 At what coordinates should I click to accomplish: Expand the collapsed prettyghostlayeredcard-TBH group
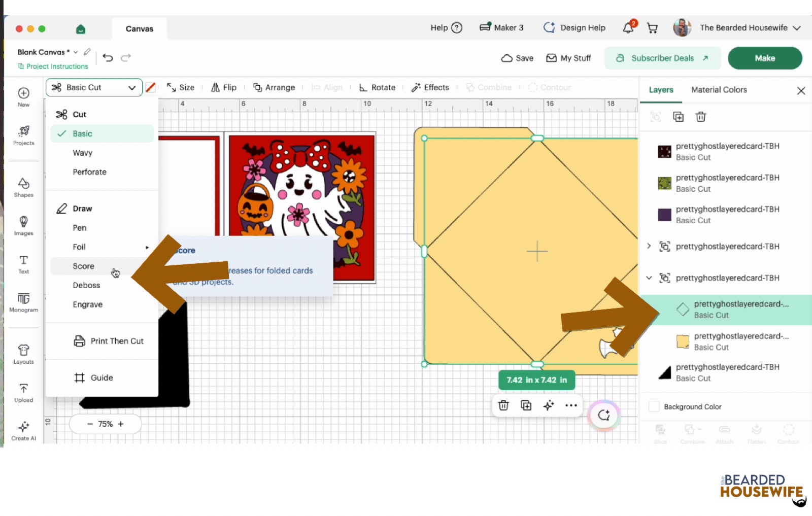[x=649, y=246]
